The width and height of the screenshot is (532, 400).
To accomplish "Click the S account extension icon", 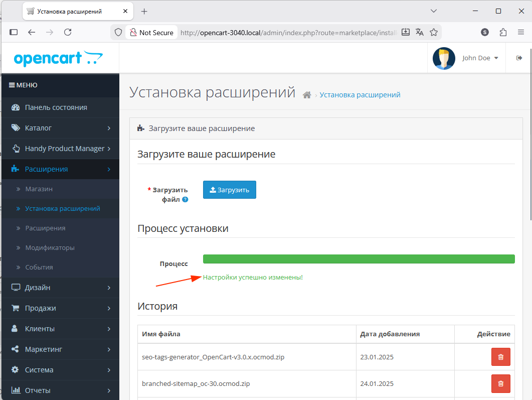I will click(485, 32).
